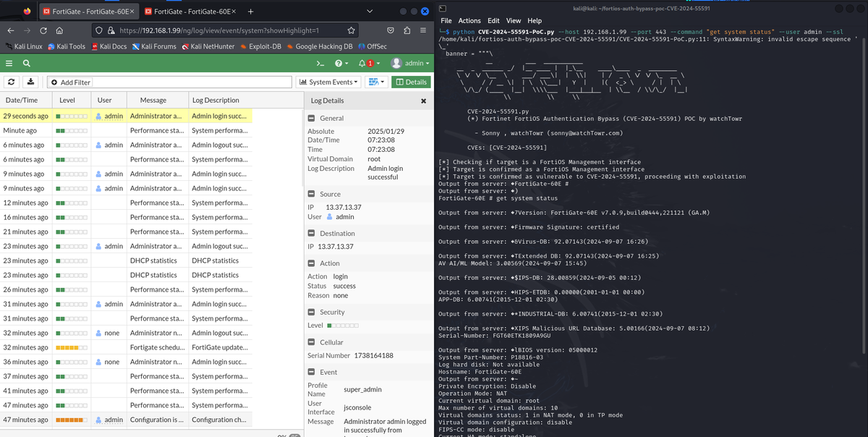Open the Firefox Pocket save icon
868x437 pixels.
point(390,30)
